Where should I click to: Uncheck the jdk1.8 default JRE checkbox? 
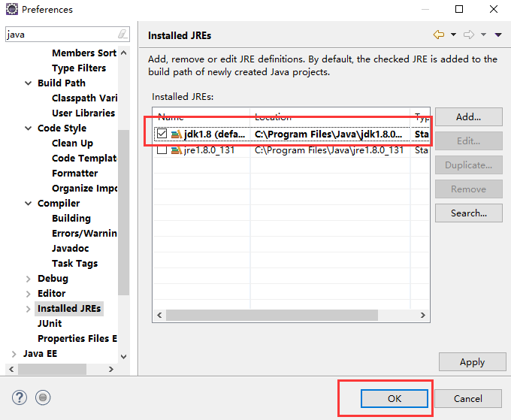(x=162, y=134)
